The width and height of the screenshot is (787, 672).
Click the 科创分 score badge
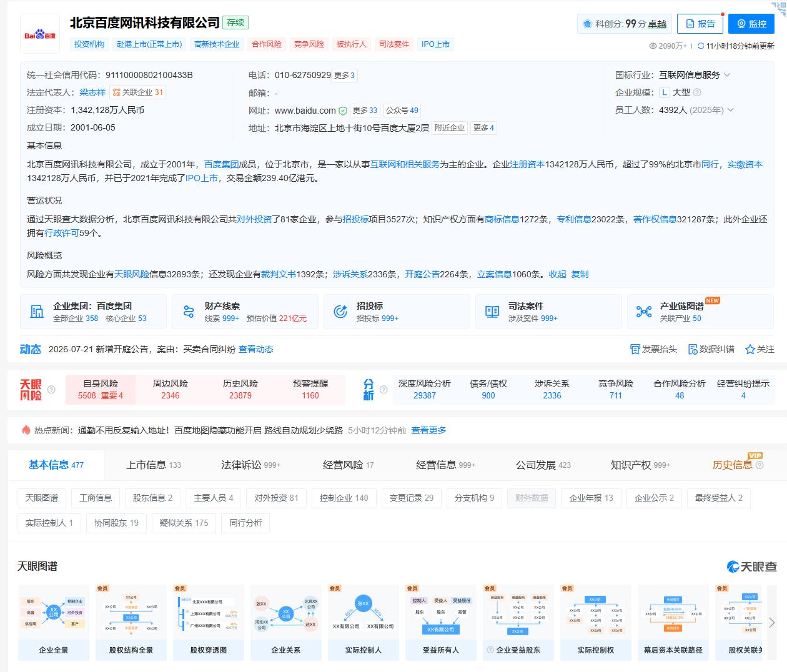point(624,24)
